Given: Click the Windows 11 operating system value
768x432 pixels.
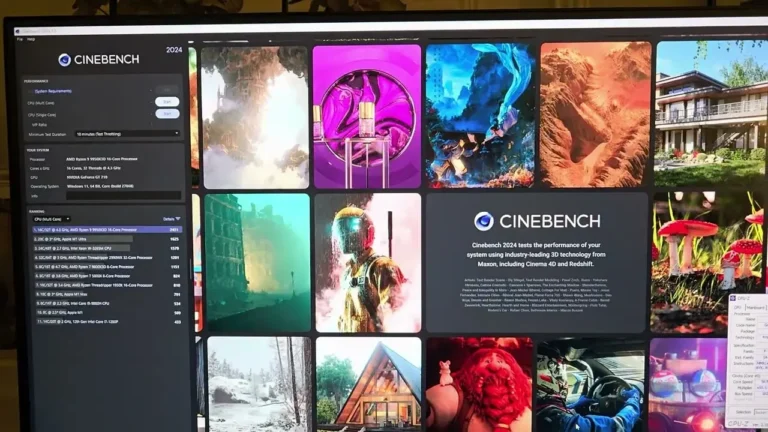Looking at the screenshot, I should click(99, 187).
